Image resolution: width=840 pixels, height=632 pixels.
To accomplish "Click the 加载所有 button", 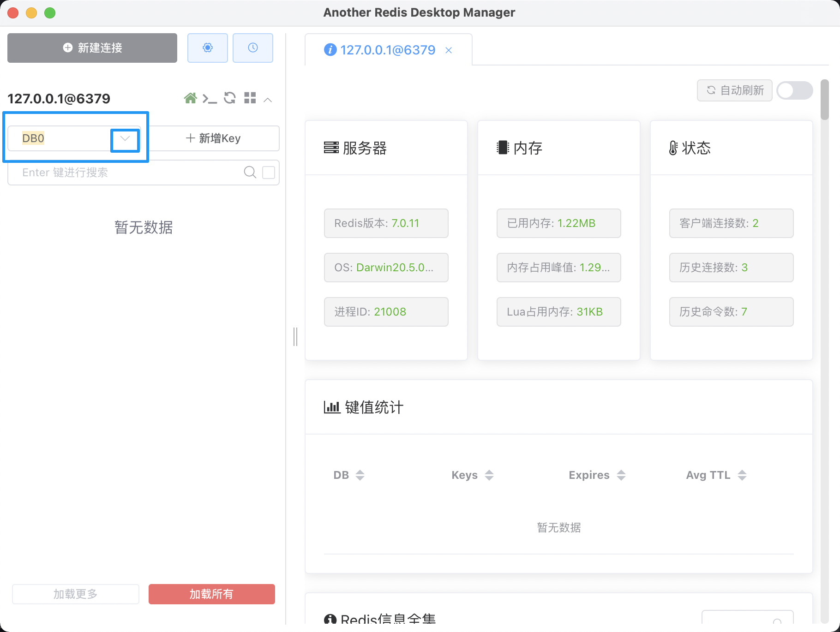I will pos(212,594).
